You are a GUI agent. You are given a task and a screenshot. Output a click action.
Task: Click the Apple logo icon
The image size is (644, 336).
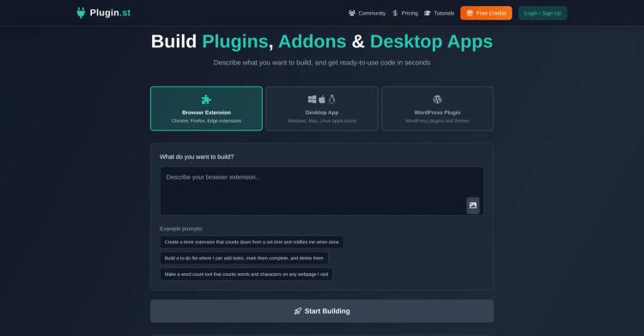[x=322, y=99]
